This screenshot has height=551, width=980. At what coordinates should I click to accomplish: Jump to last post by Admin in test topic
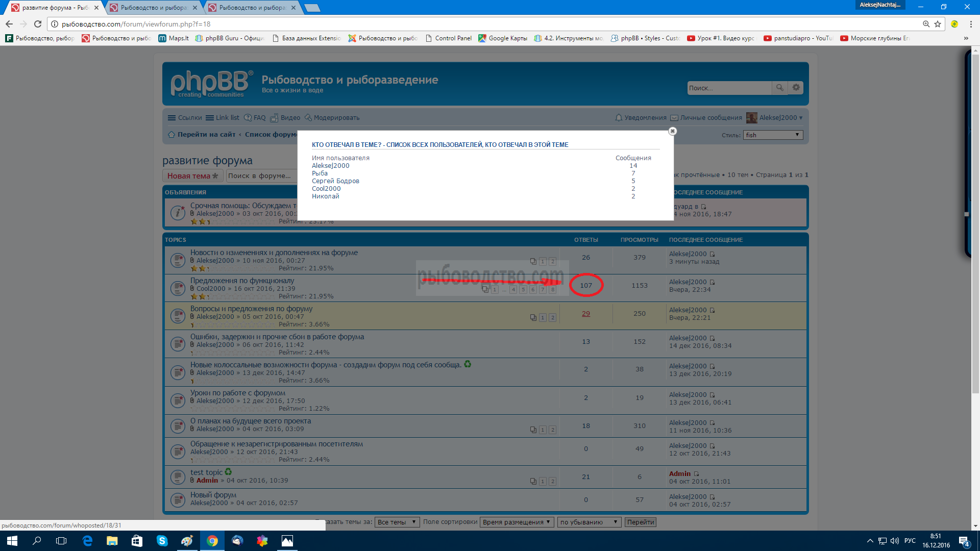tap(696, 474)
